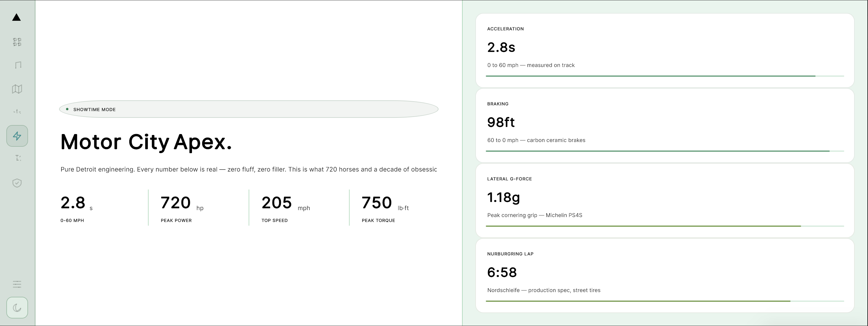Viewport: 868px width, 326px height.
Task: Click the Braking progress bar
Action: (x=665, y=151)
